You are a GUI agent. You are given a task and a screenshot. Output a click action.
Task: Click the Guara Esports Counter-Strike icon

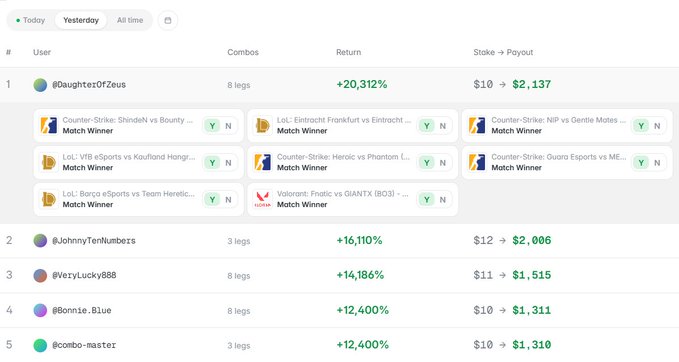click(477, 162)
